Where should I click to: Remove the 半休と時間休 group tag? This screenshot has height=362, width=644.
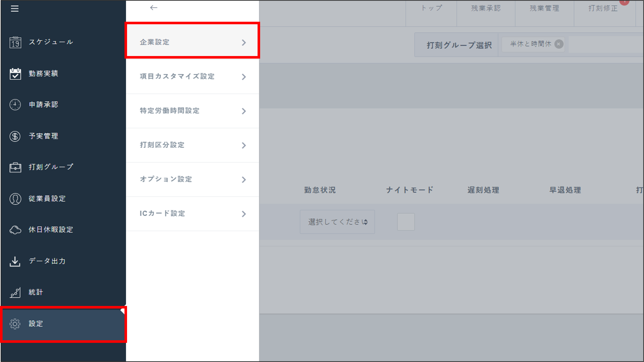(559, 44)
